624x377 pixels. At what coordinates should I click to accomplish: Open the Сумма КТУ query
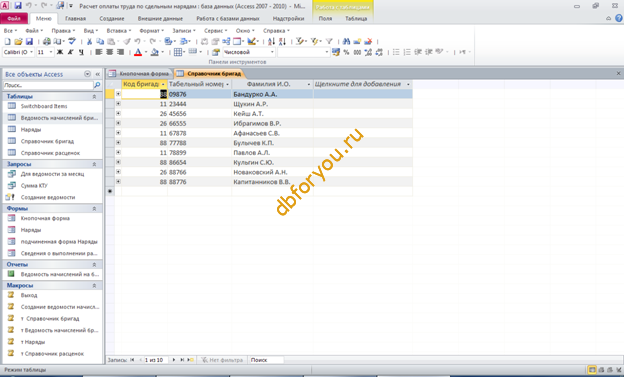34,186
